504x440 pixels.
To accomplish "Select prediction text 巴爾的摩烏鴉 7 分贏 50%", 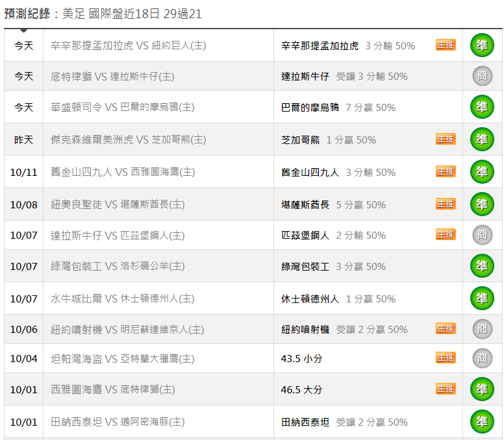I will tap(338, 107).
